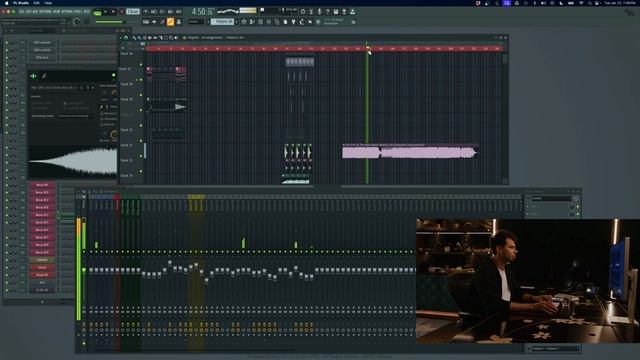Open the Pattern 34 selector dropdown
The width and height of the screenshot is (640, 360).
222,22
